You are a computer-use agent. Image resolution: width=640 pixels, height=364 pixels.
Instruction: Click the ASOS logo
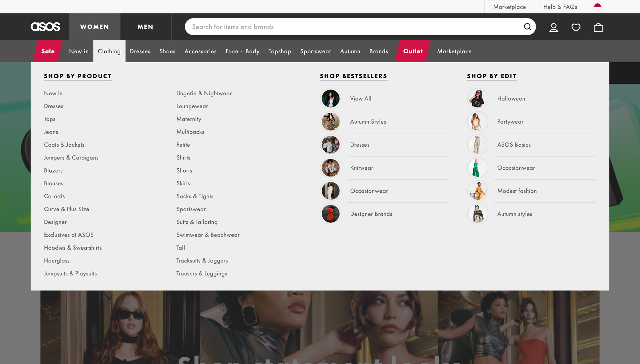tap(45, 27)
